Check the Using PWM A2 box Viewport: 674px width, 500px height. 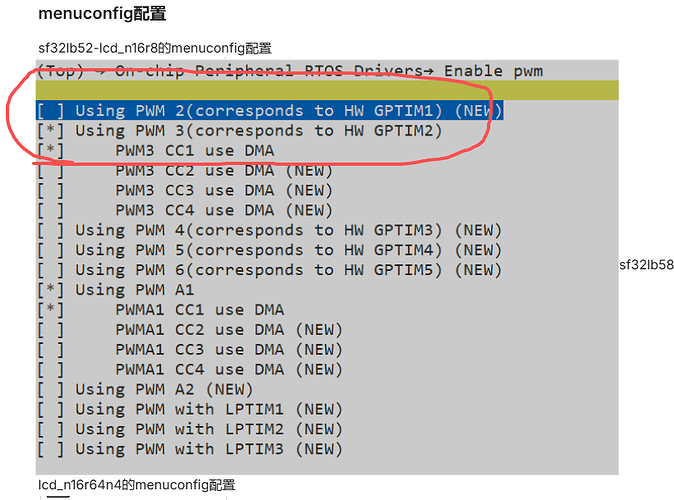(51, 389)
